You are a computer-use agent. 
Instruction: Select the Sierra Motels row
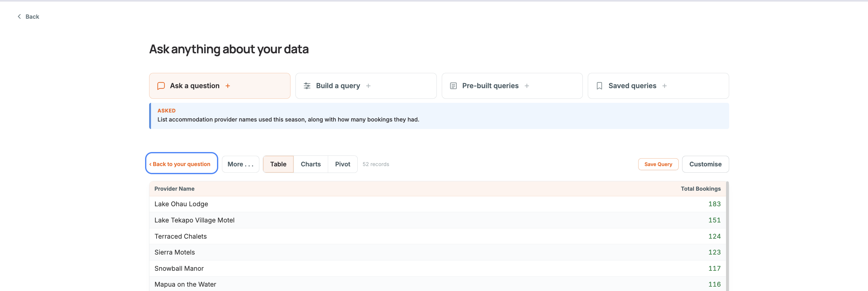[x=437, y=252]
